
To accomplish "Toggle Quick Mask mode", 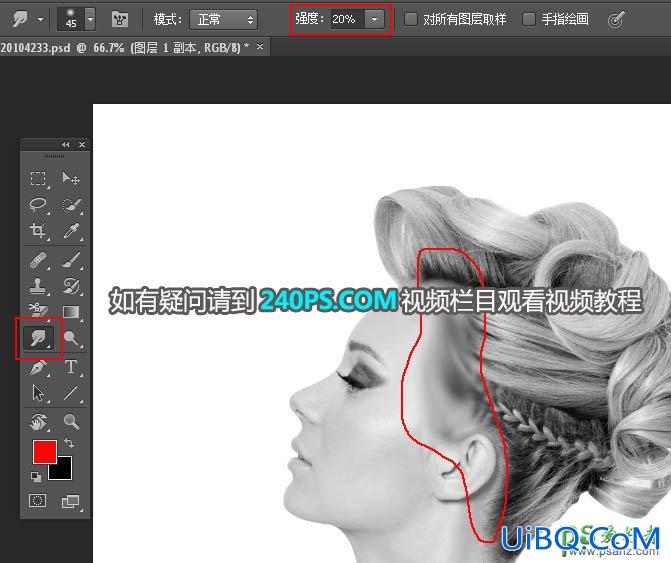I will pyautogui.click(x=38, y=501).
